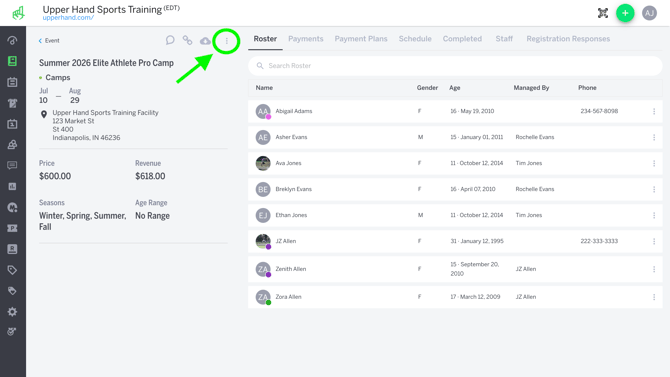Open options menu for Zenith Allen row
The image size is (670, 377).
654,269
